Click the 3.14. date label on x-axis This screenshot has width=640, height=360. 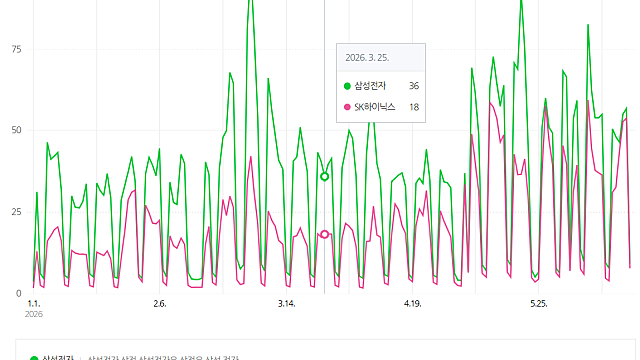tap(287, 304)
